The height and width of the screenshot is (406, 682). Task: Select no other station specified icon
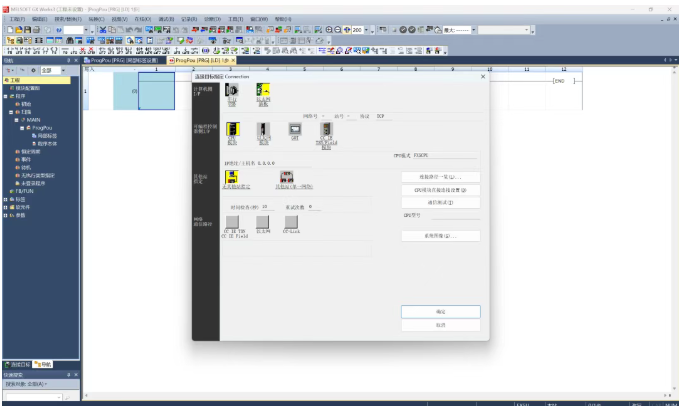232,178
